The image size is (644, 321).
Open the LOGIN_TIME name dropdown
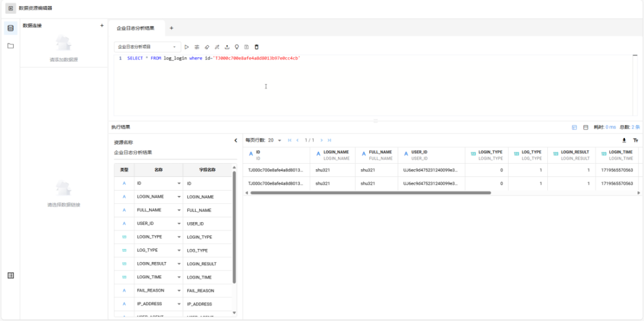pos(179,277)
